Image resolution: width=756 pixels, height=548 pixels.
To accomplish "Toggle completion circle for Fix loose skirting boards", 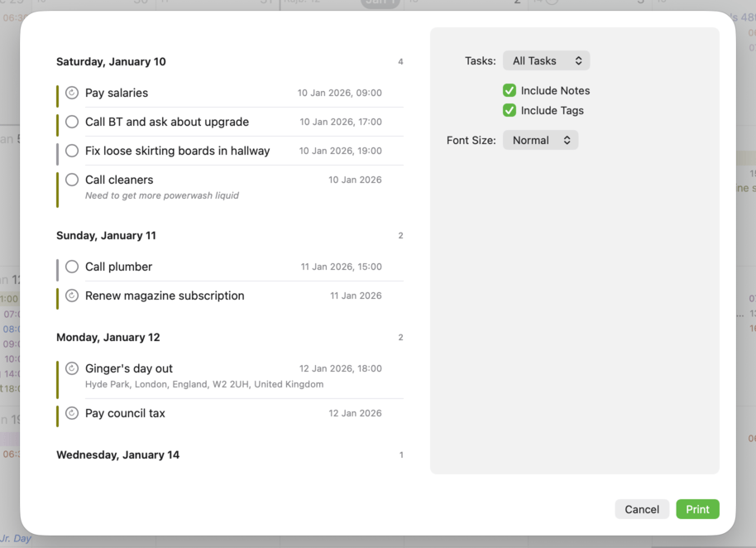I will 71,151.
